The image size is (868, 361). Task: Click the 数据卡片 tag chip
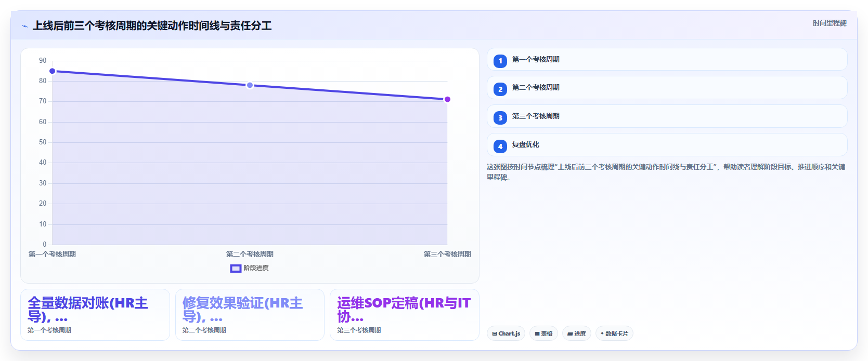614,333
